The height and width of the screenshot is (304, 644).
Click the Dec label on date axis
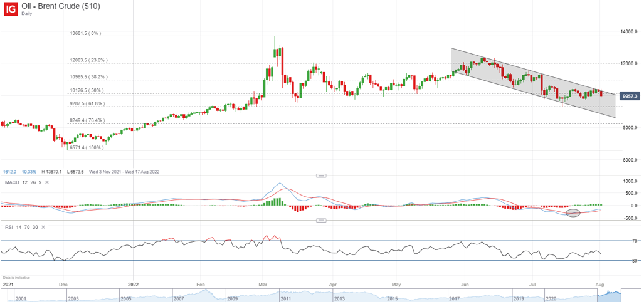pos(63,284)
